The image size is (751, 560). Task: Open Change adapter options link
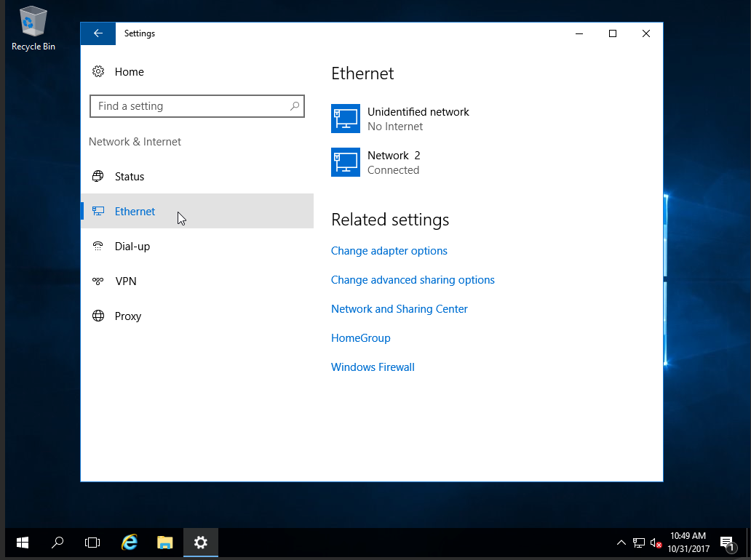pos(389,251)
